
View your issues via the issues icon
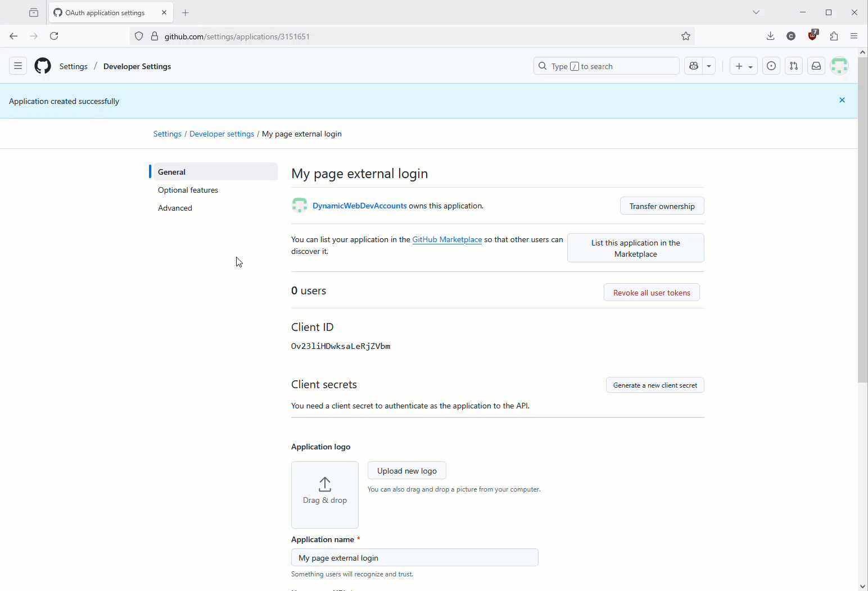pos(771,66)
